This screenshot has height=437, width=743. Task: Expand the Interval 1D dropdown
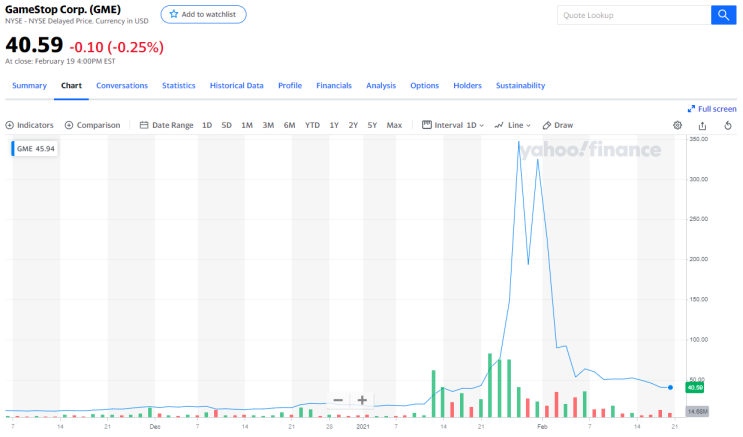coord(453,125)
